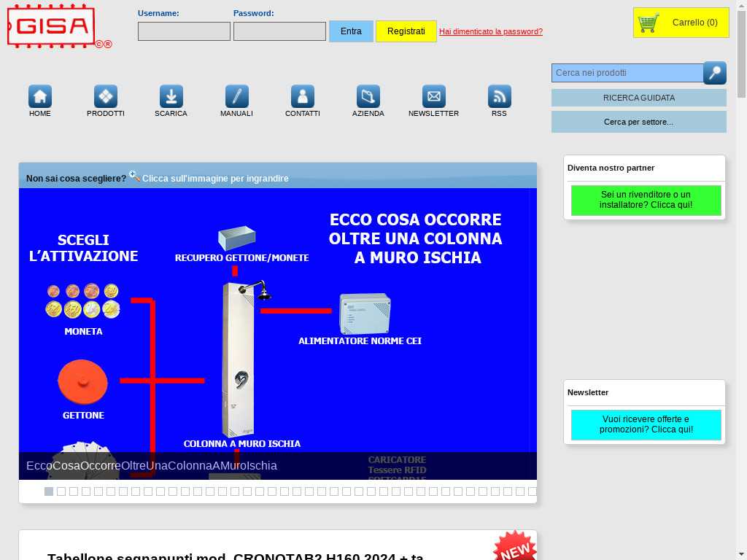Click the GISA logo

[x=60, y=26]
